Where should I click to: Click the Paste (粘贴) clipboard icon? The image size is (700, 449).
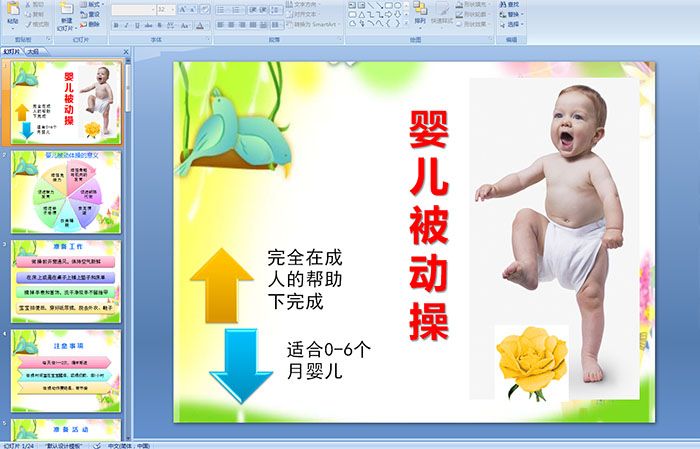tap(13, 9)
